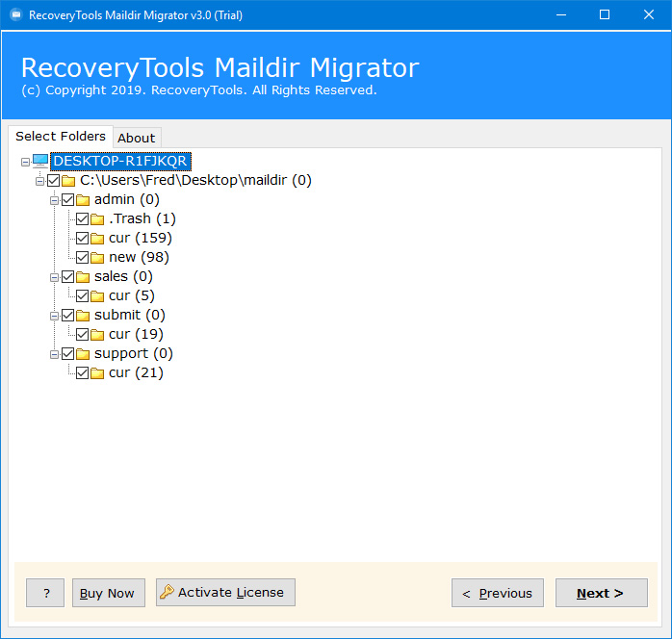Click the .Trash folder icon
Viewport: 672px width, 639px height.
(97, 219)
